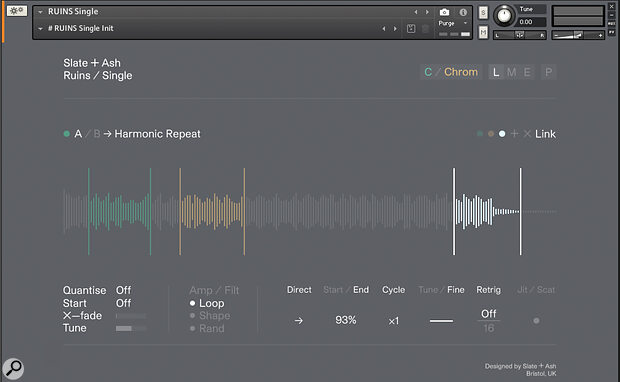Click the minimize instrument view button in header
This screenshot has height=382, width=620.
click(x=612, y=15)
